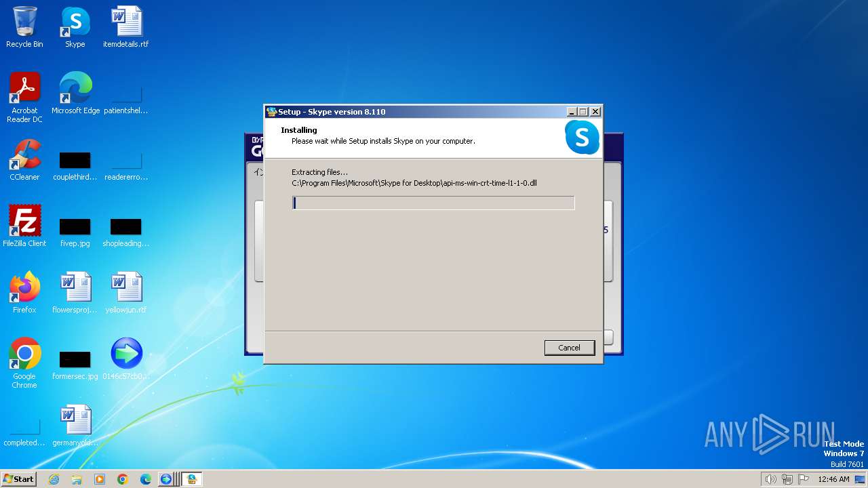The height and width of the screenshot is (488, 868).
Task: Select the shopleading... image file
Action: point(126,232)
